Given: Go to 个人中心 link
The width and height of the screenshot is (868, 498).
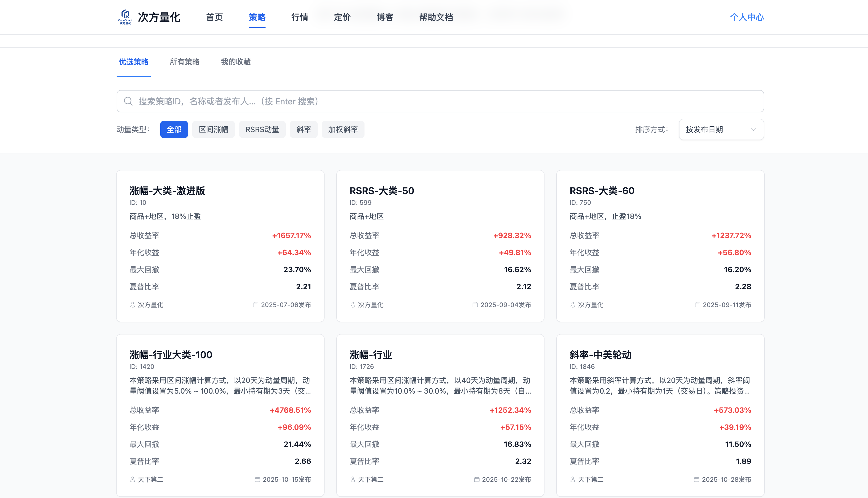Looking at the screenshot, I should click(x=747, y=17).
